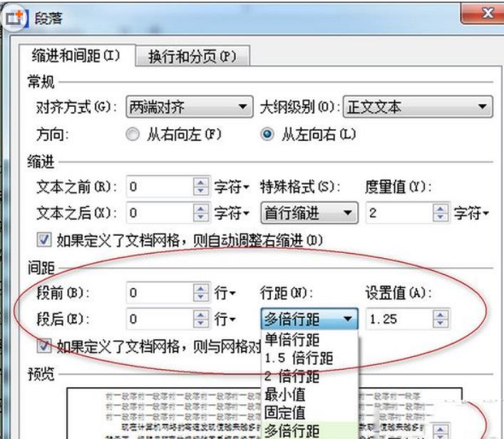
Task: Open the 特殊格式 首行缩进 dropdown
Action: (309, 212)
